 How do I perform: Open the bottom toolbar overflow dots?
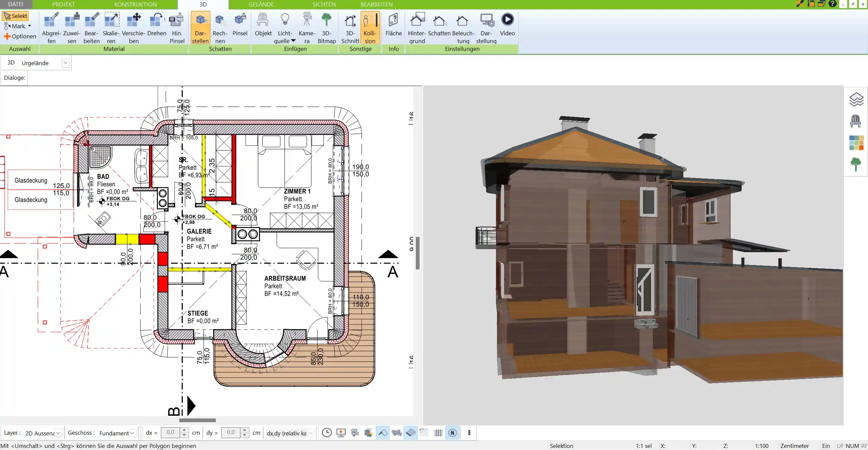coord(469,433)
